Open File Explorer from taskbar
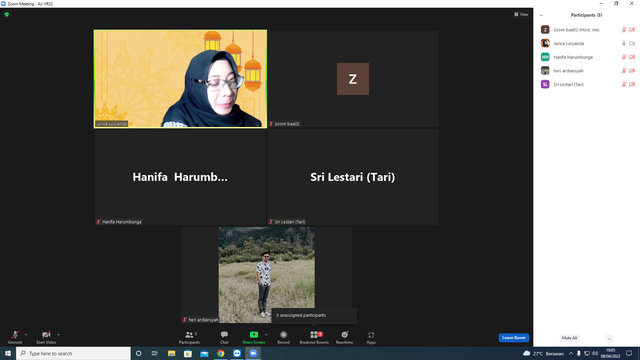Screen dimensions: 640x360 [171, 353]
